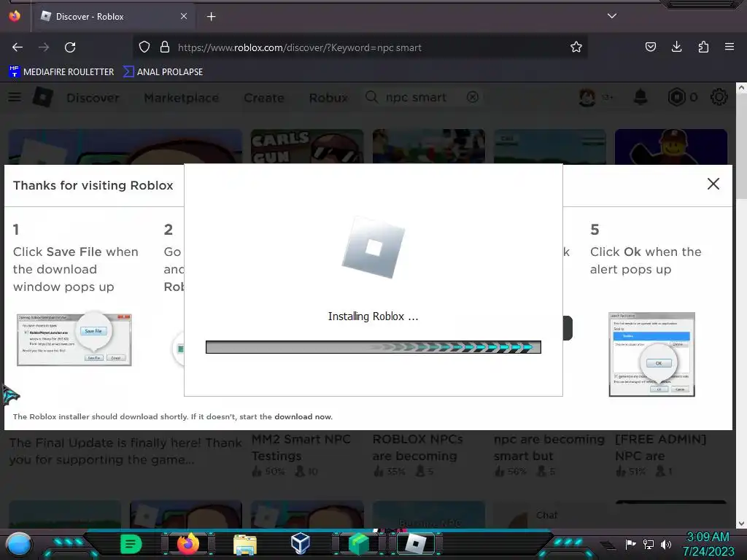Screen dimensions: 747x560
Task: Expand the list all tabs chevron
Action: [612, 16]
